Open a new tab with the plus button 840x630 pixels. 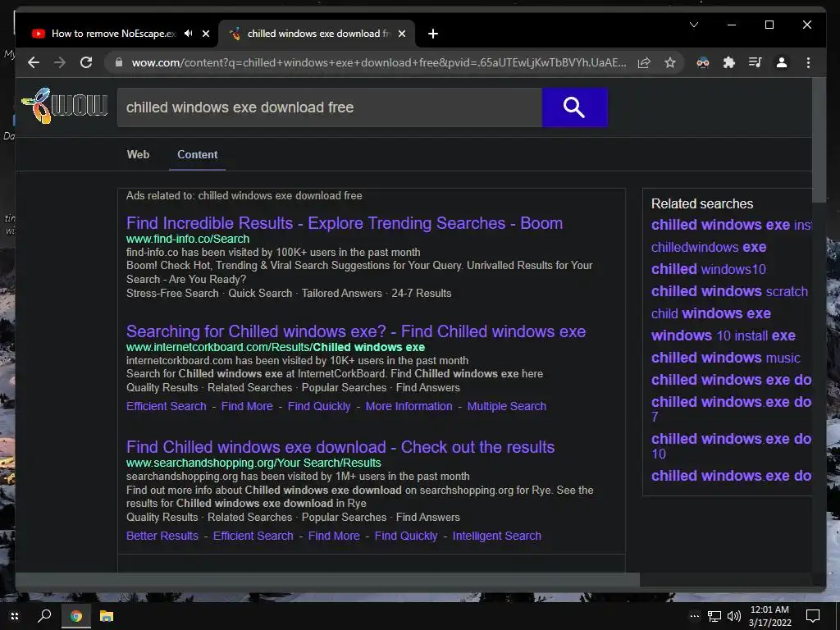(x=433, y=34)
